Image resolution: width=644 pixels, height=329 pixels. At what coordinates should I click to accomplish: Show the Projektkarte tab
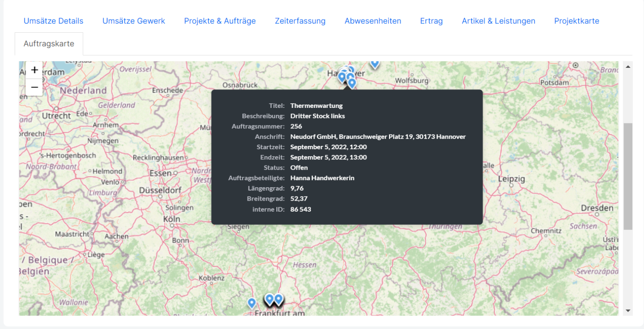[x=577, y=21]
